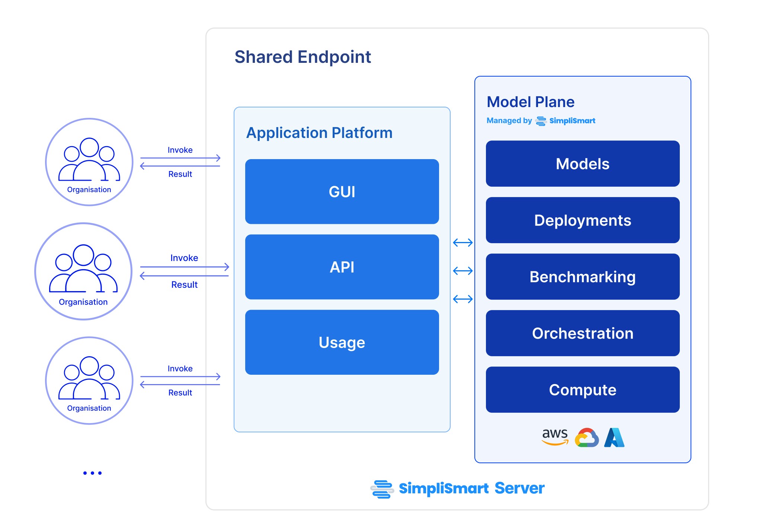This screenshot has width=781, height=532.
Task: Click the Orchestration block
Action: [582, 333]
